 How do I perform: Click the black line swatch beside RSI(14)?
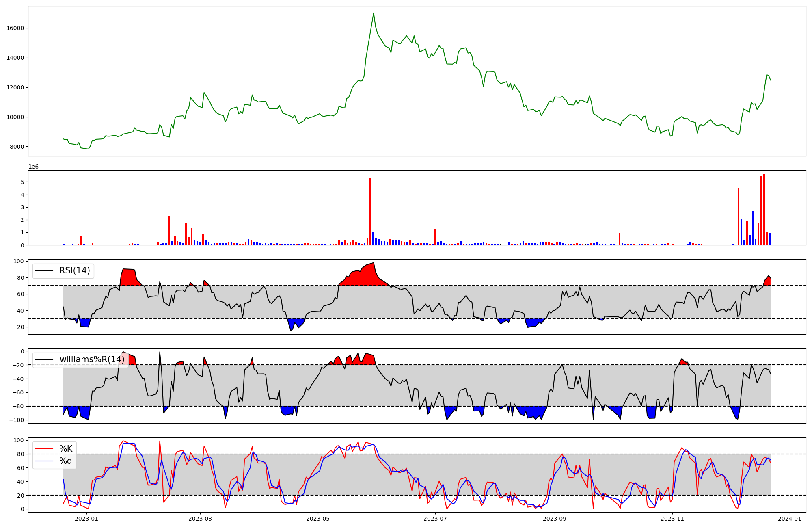(x=45, y=270)
